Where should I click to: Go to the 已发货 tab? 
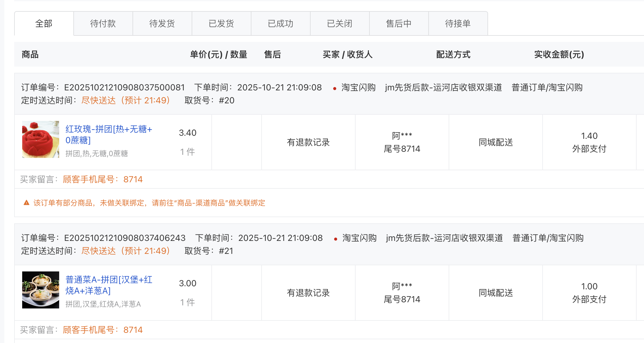point(221,23)
